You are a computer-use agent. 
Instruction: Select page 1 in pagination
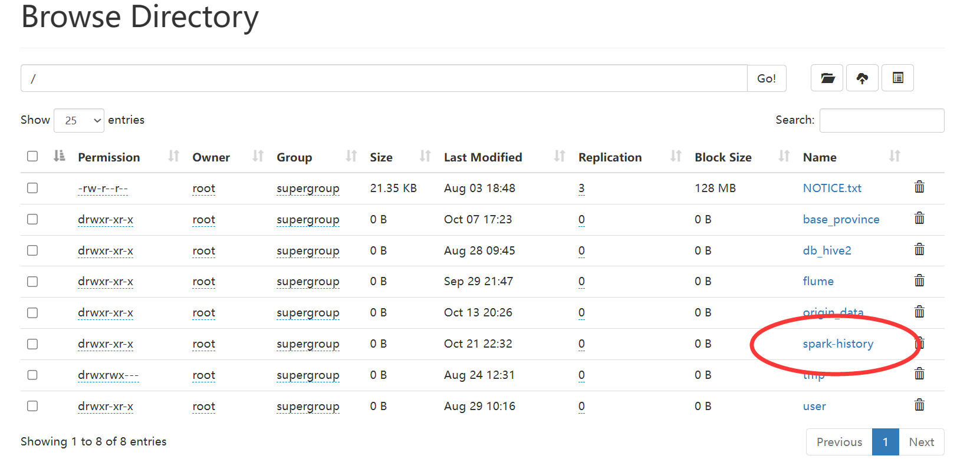click(886, 442)
